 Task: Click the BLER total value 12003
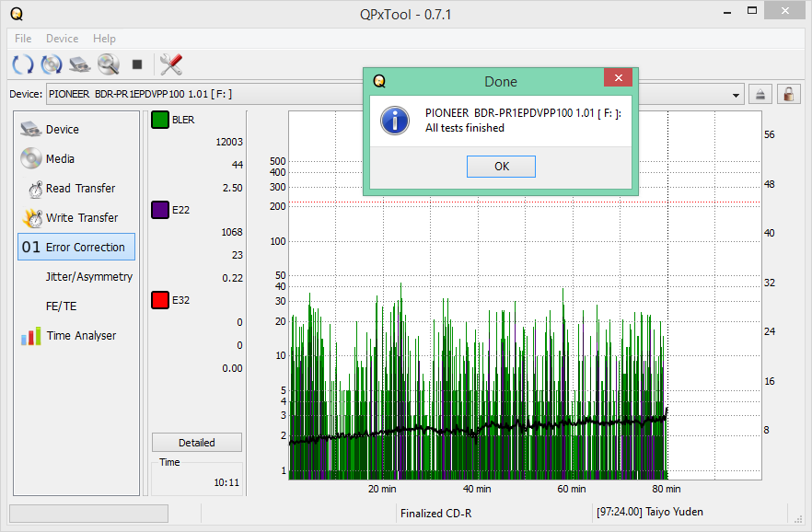click(229, 142)
